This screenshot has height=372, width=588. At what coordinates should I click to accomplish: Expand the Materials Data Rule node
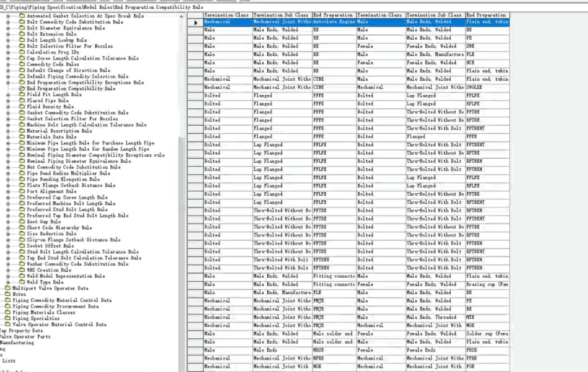(8, 137)
